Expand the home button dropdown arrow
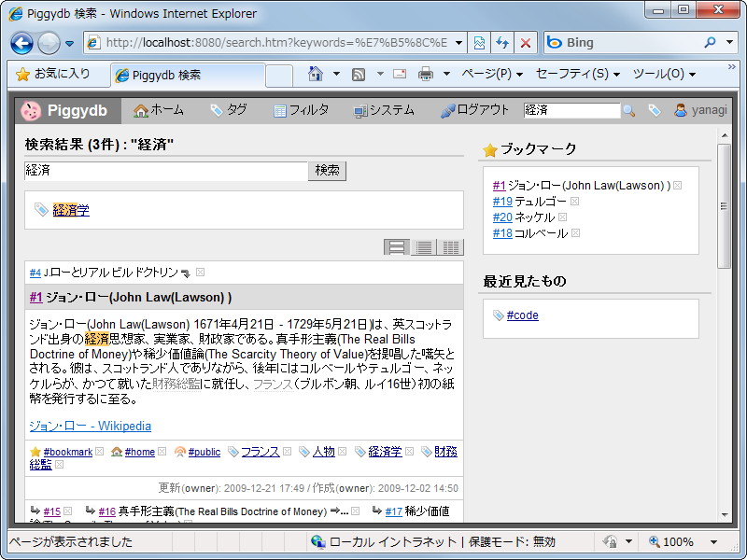The width and height of the screenshot is (747, 560). 336,74
